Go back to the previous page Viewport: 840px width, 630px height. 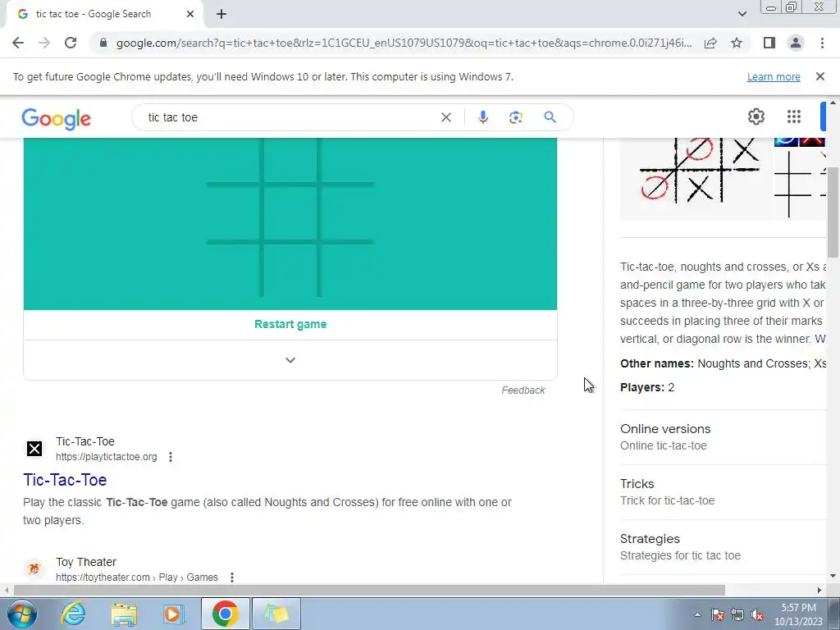[18, 43]
